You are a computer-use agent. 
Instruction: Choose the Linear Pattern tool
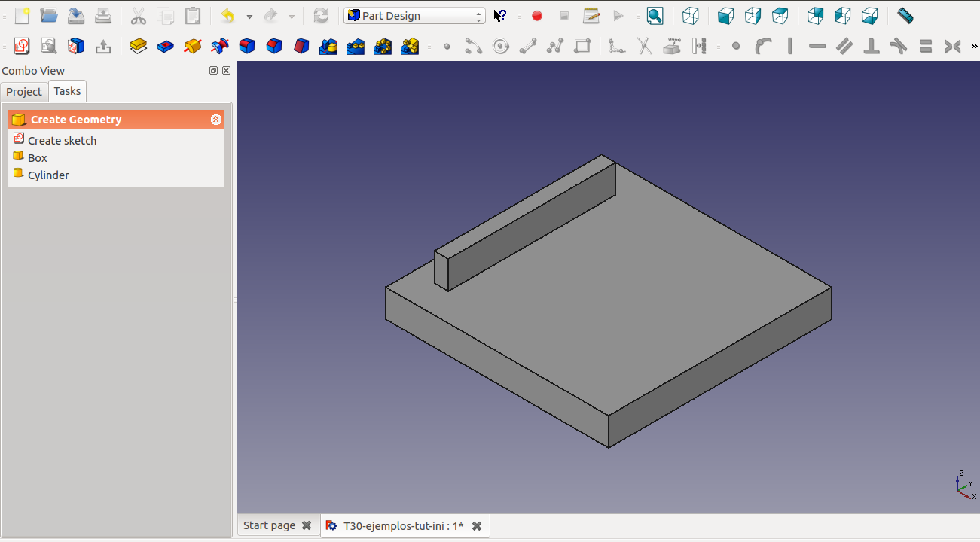click(x=356, y=47)
